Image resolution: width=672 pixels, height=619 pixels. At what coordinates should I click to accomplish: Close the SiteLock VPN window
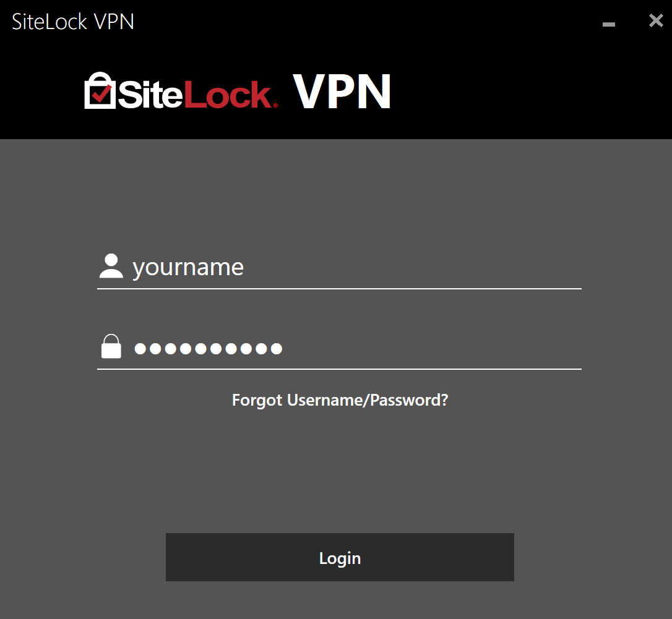pyautogui.click(x=656, y=20)
